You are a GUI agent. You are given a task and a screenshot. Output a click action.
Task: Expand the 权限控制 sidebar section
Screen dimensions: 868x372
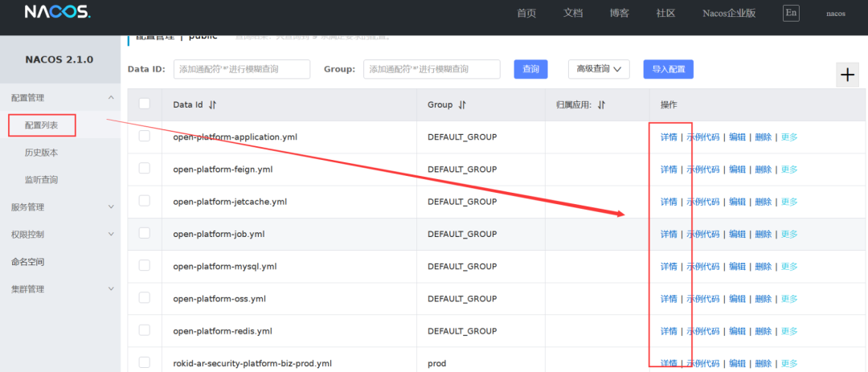pyautogui.click(x=111, y=234)
